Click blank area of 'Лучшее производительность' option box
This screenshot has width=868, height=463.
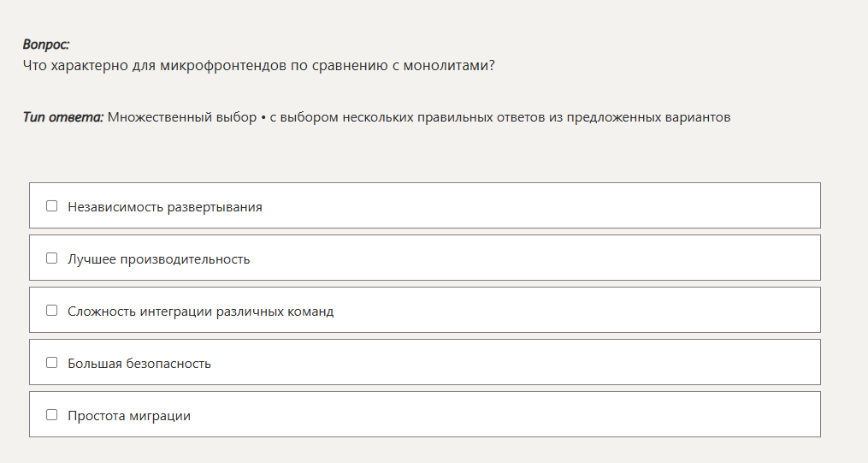point(556,258)
